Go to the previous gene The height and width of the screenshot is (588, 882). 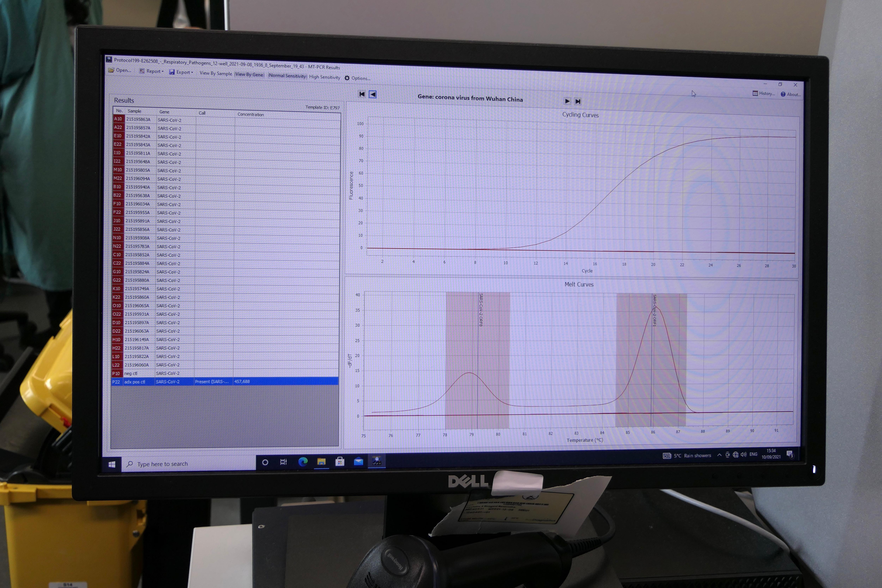tap(373, 95)
